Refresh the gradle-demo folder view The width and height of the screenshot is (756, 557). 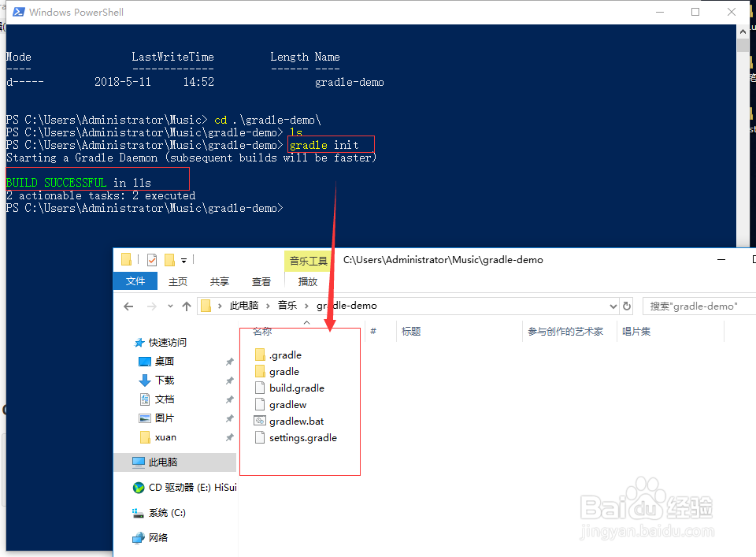click(627, 306)
